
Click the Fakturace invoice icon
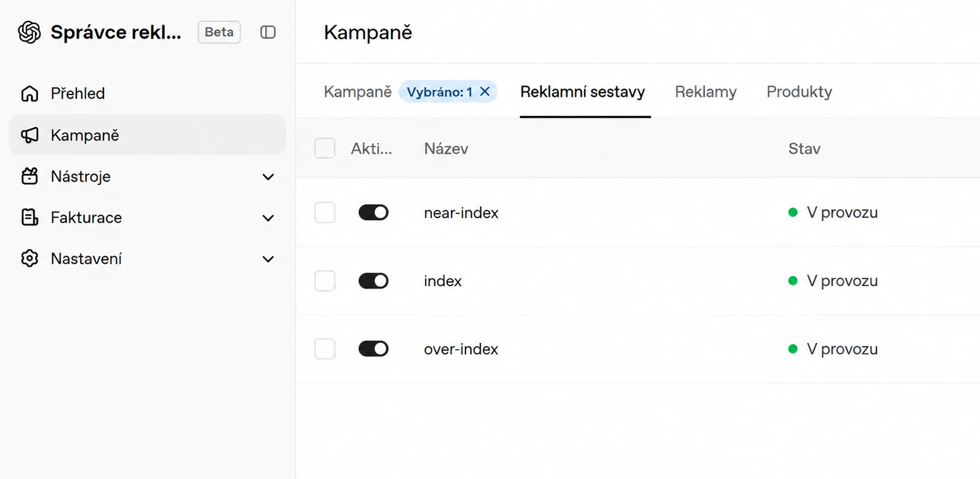coord(30,217)
